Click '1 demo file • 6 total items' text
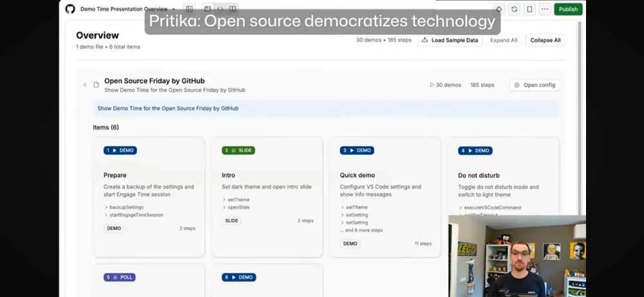Viewport: 644px width, 297px height. 108,47
